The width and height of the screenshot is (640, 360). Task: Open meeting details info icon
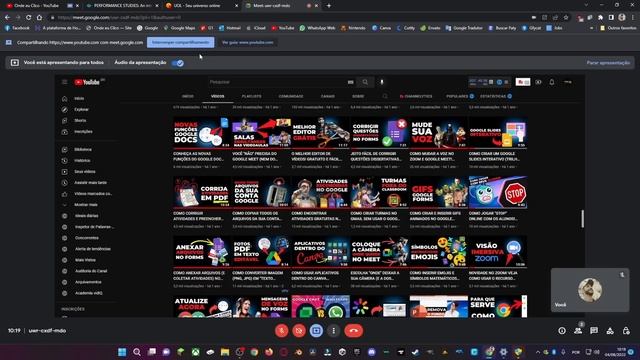pos(562,331)
